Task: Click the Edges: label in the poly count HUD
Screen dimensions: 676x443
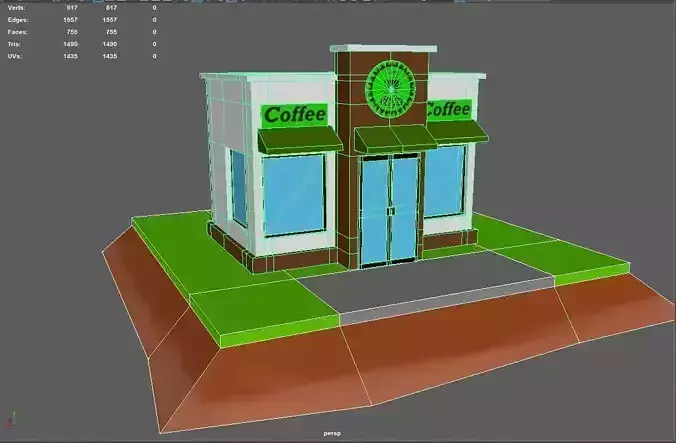Action: [x=18, y=20]
